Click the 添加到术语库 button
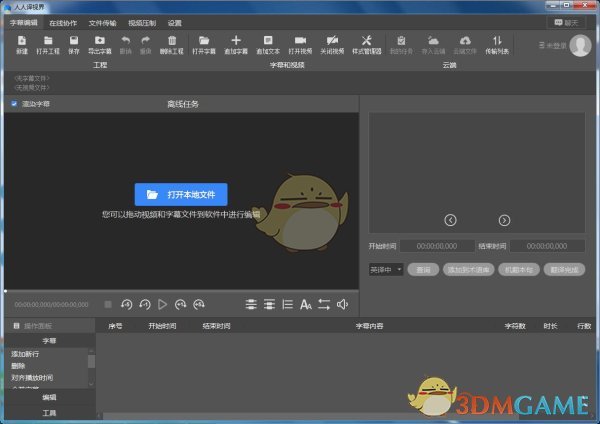Image resolution: width=600 pixels, height=424 pixels. coord(466,269)
